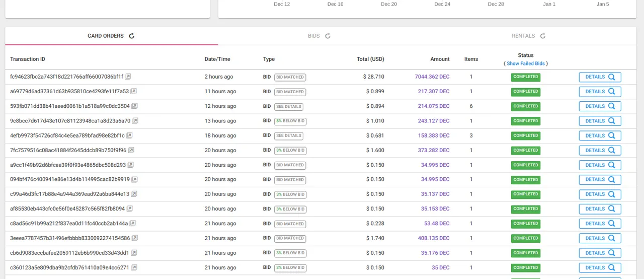Viewport: 644px width, 279px height.
Task: Open external link icon for transaction 593fb071dd38b41a
Action: point(134,106)
